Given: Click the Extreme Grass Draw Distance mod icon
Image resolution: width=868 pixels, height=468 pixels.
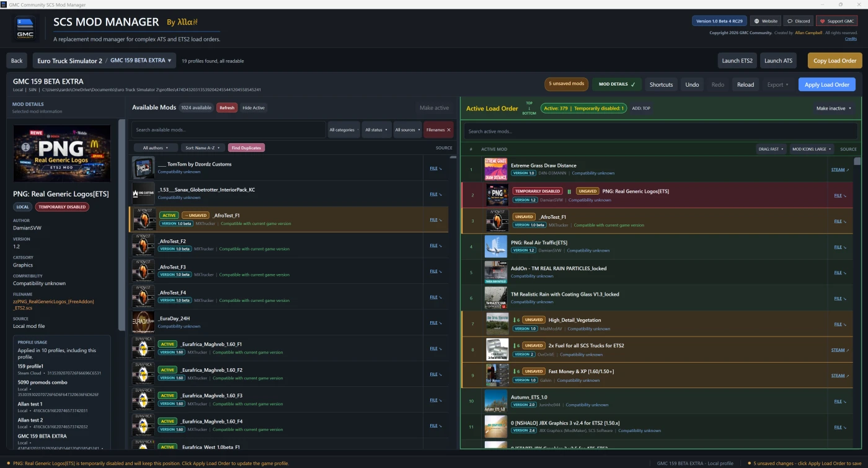Looking at the screenshot, I should (496, 169).
